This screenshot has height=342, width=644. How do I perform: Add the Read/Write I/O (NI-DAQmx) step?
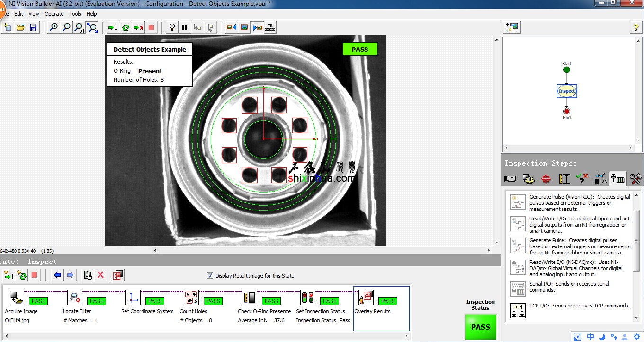[x=570, y=268]
